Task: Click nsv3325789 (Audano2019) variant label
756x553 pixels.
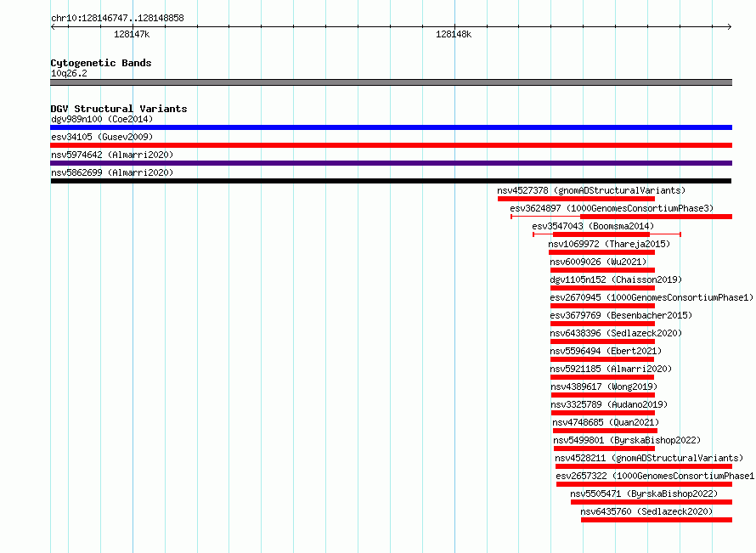Action: (609, 404)
